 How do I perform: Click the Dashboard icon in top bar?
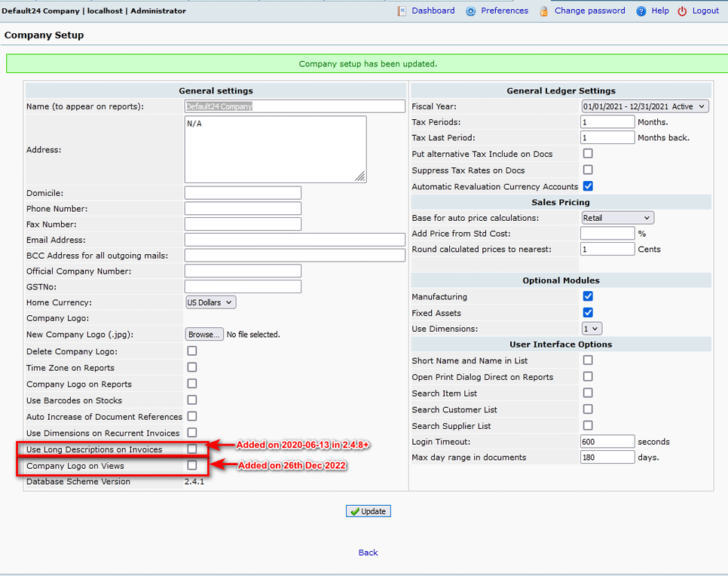point(402,11)
